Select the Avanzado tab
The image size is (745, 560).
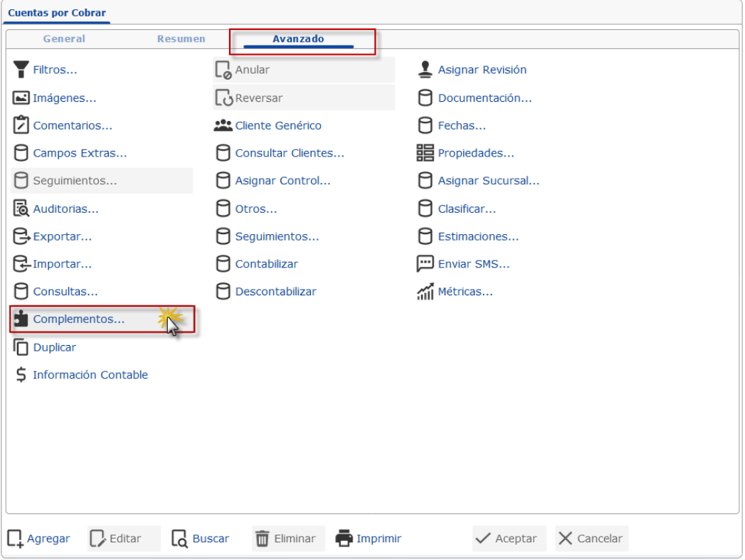tap(298, 39)
